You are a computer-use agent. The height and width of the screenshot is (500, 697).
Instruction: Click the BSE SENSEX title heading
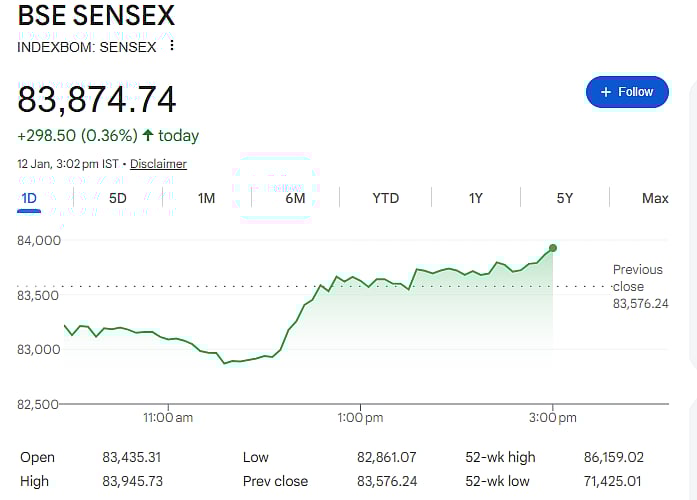tap(96, 16)
